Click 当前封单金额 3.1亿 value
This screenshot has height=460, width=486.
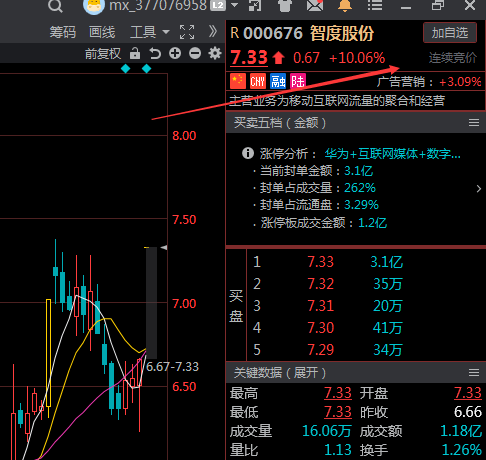coord(358,171)
